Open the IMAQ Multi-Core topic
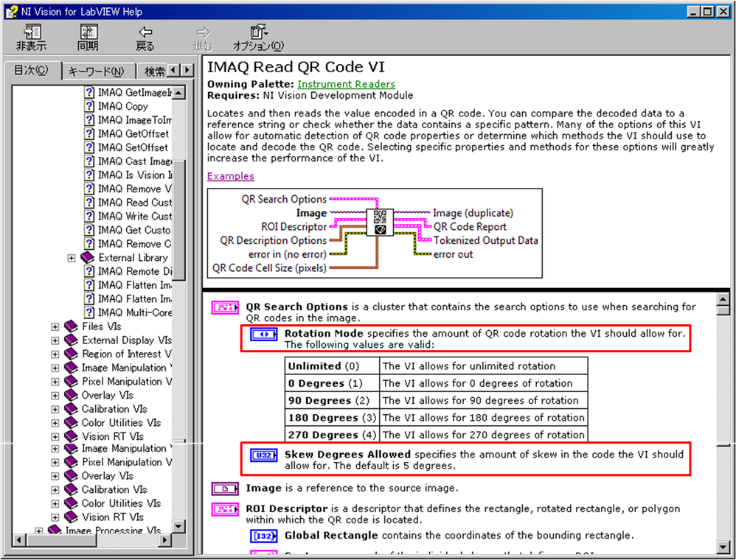This screenshot has height=560, width=736. tap(135, 312)
